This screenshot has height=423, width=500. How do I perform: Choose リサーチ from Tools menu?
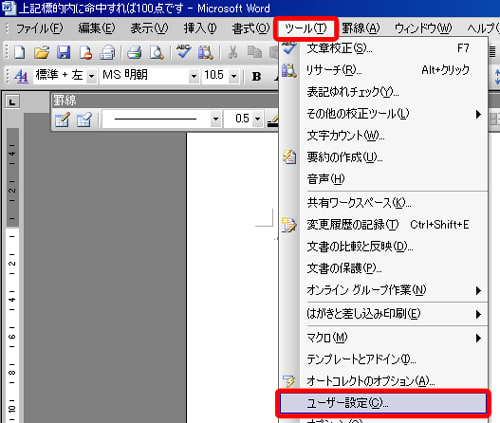click(383, 70)
